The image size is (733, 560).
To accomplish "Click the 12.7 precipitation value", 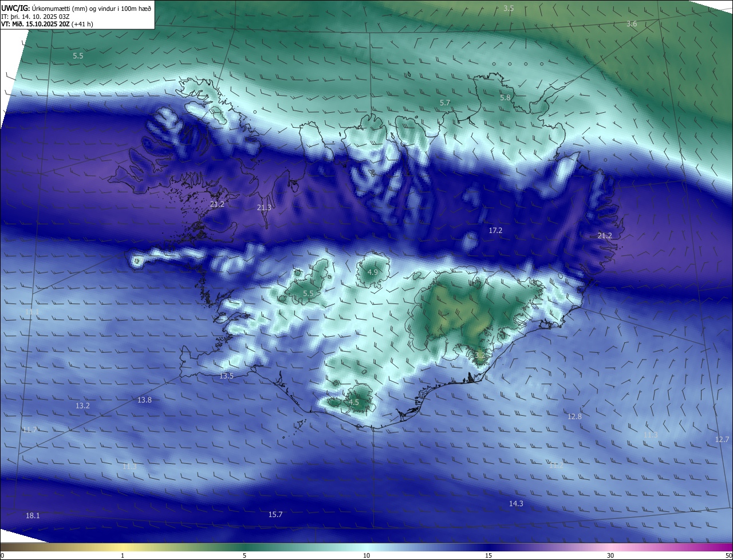I will point(722,440).
